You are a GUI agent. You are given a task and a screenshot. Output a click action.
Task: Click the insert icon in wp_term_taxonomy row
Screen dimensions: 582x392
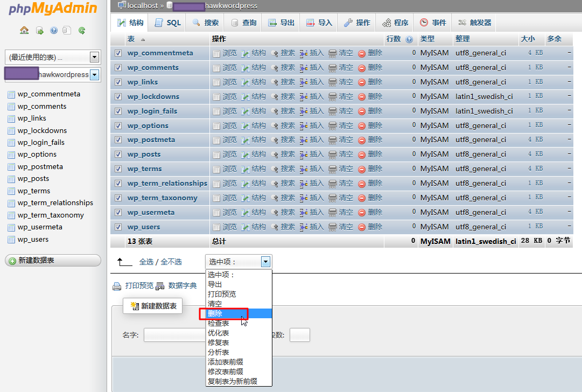coord(304,198)
